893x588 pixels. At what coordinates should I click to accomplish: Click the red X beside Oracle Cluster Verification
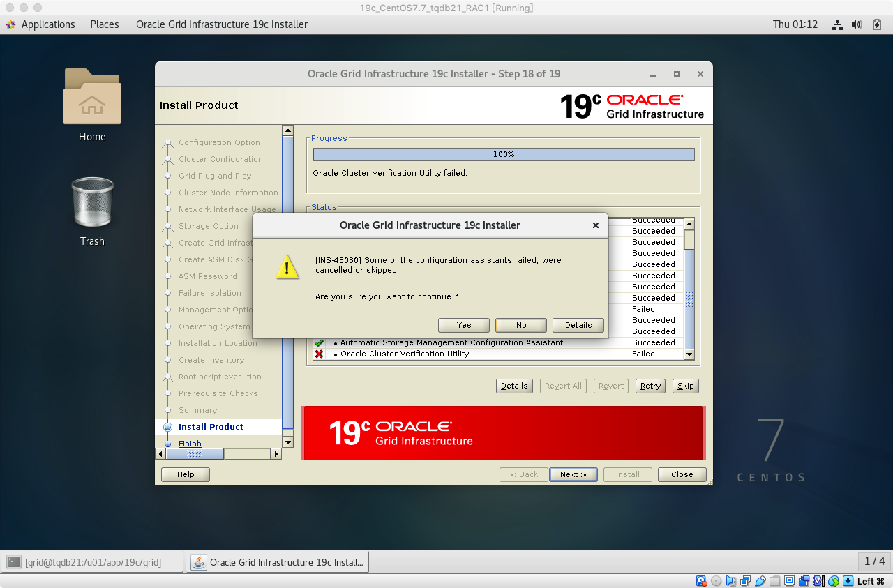319,354
